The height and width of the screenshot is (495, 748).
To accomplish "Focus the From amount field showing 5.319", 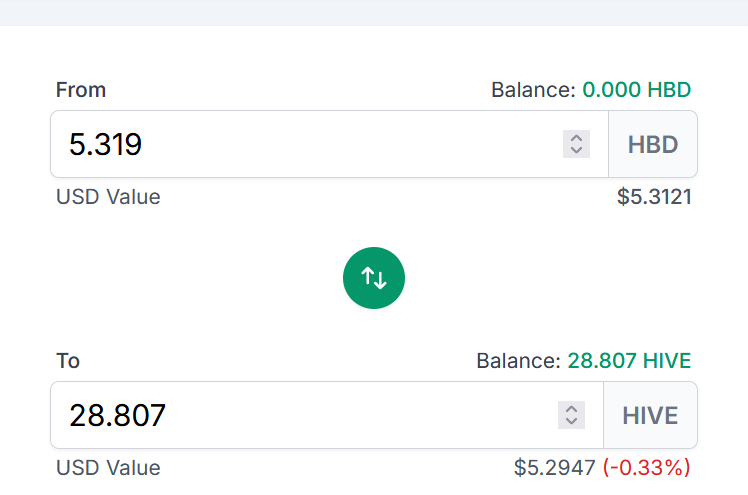I will click(x=329, y=144).
